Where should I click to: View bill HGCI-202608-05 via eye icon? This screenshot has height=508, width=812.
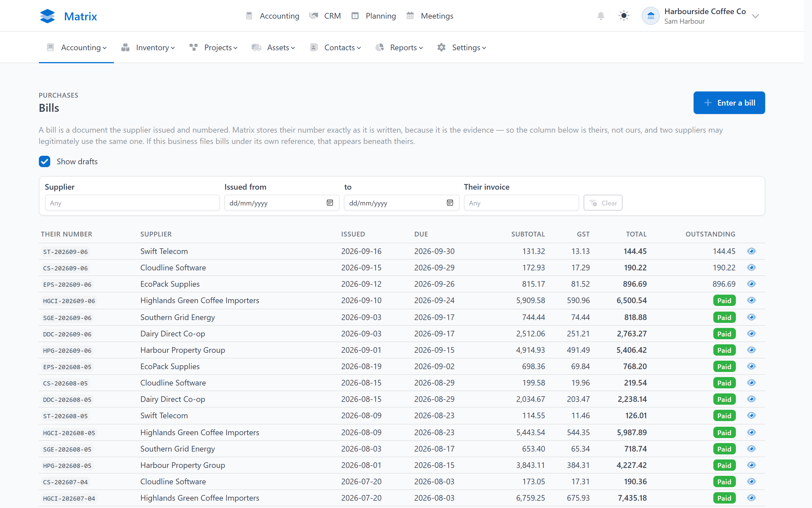click(x=751, y=432)
